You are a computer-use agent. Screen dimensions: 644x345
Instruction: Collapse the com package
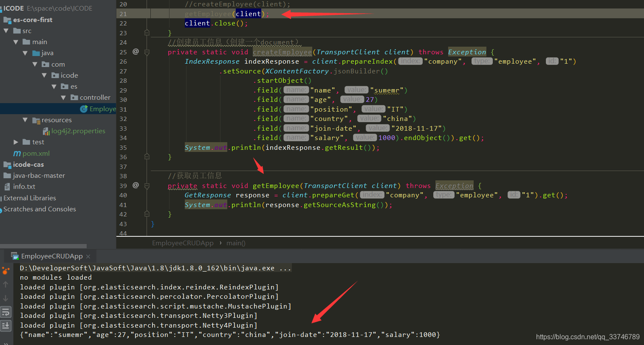[35, 64]
